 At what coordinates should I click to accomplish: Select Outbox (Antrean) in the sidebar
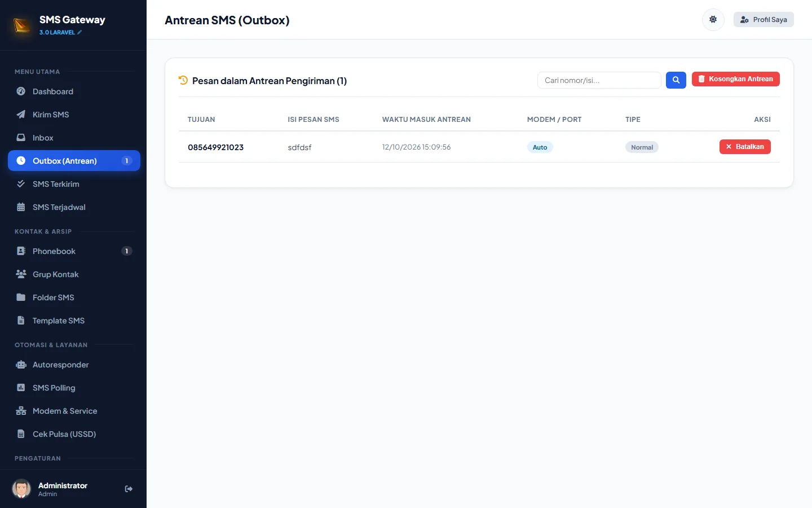(74, 161)
